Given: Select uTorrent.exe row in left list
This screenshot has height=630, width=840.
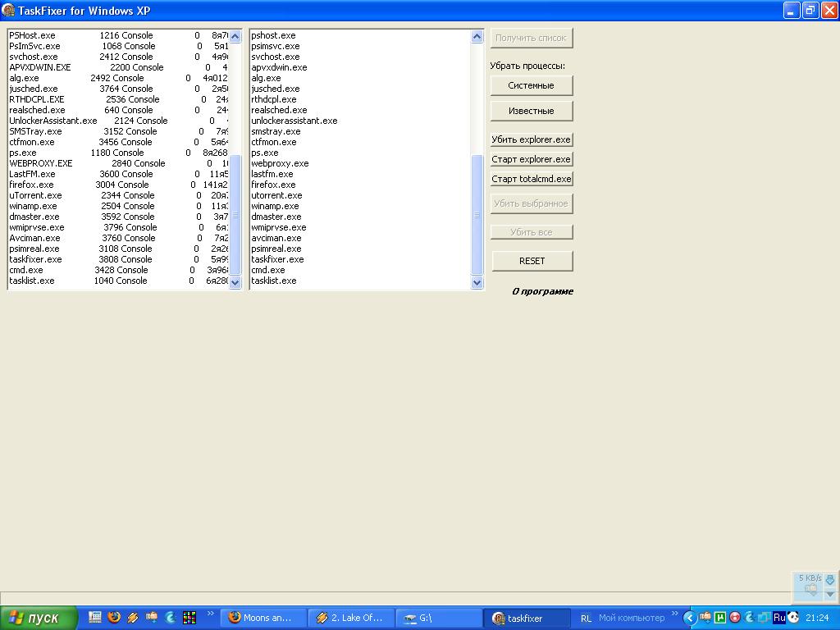Looking at the screenshot, I should pyautogui.click(x=35, y=195).
